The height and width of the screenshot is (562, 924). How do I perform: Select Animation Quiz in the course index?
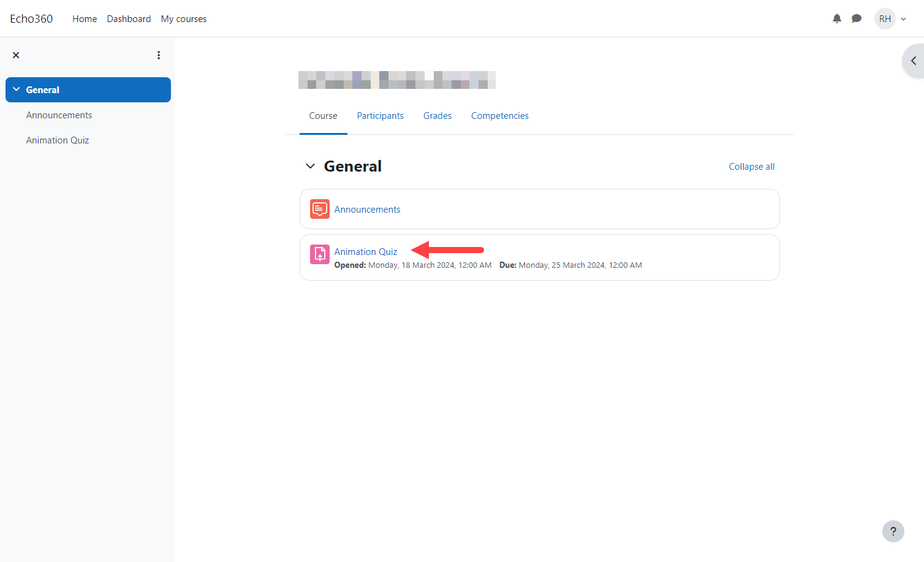(58, 140)
